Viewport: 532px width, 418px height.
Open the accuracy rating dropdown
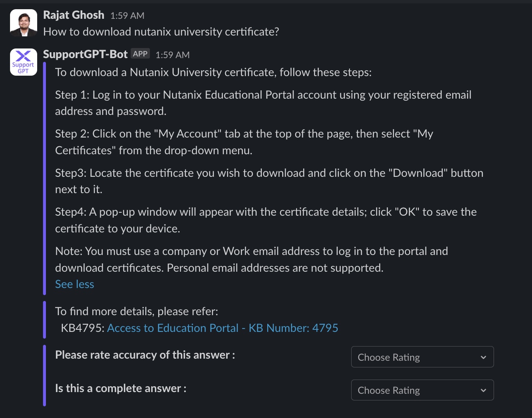[422, 357]
